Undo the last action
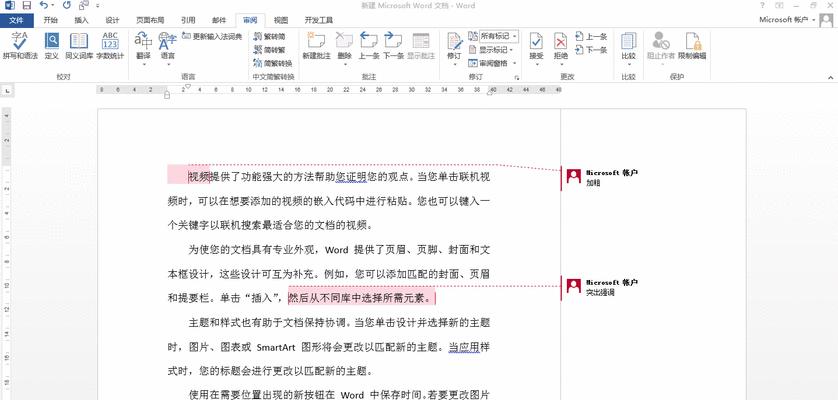Viewport: 838px width, 400px height. tap(45, 5)
